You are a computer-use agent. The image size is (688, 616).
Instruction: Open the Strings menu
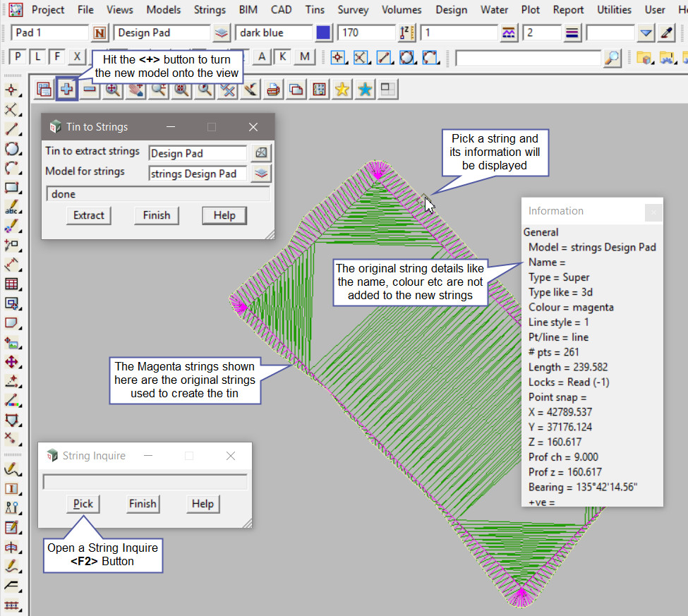(x=210, y=10)
